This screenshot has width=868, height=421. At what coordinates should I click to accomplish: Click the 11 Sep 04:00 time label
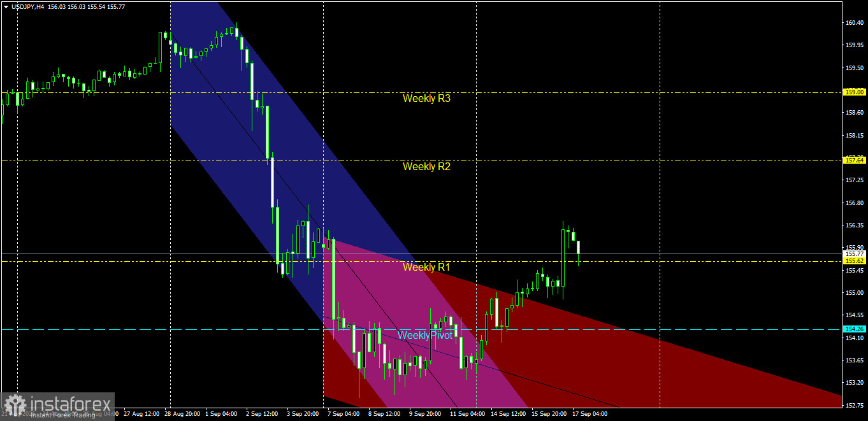click(467, 414)
